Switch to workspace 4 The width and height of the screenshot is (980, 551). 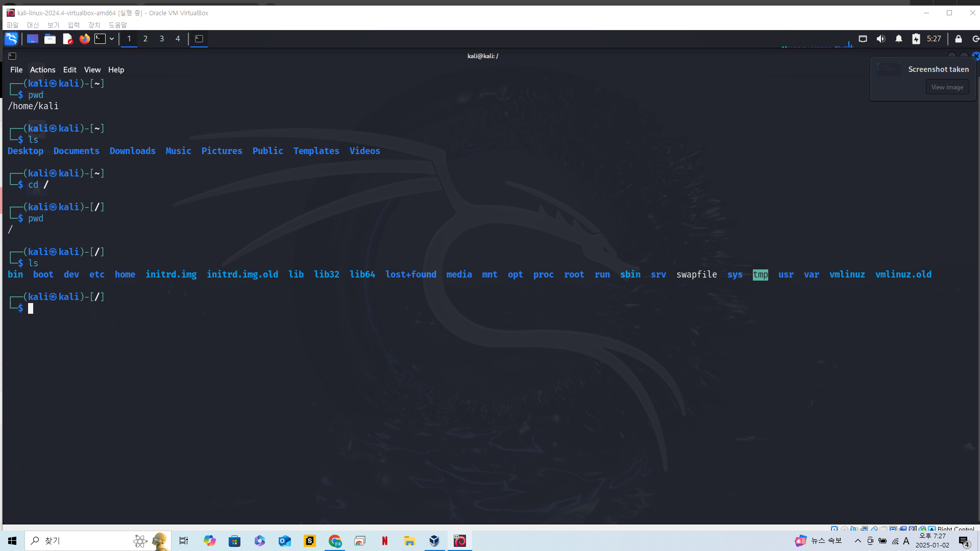click(178, 39)
